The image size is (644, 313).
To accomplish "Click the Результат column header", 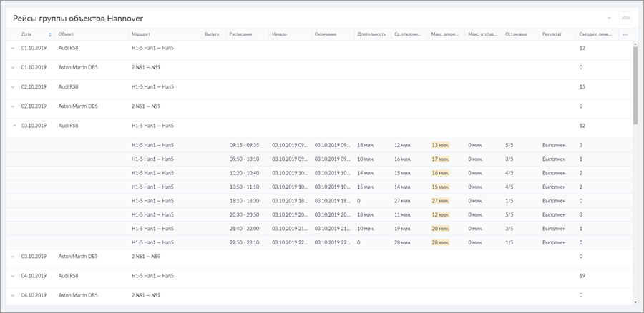I will (552, 34).
